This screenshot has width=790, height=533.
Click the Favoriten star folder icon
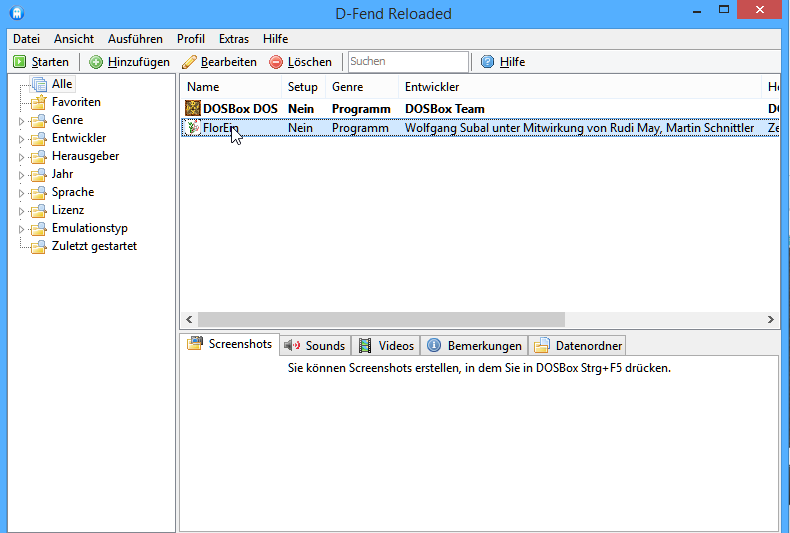(x=39, y=102)
